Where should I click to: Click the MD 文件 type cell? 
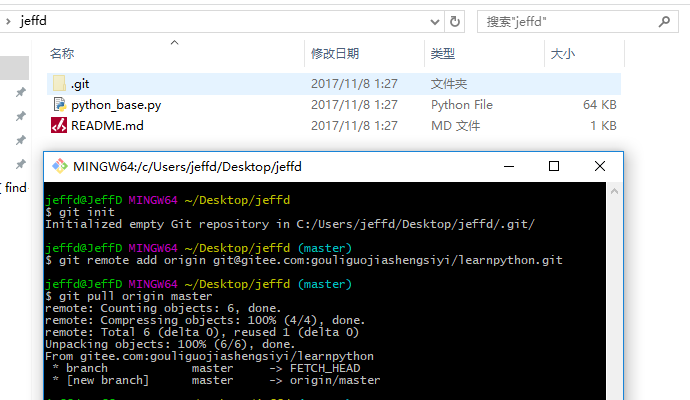coord(455,126)
